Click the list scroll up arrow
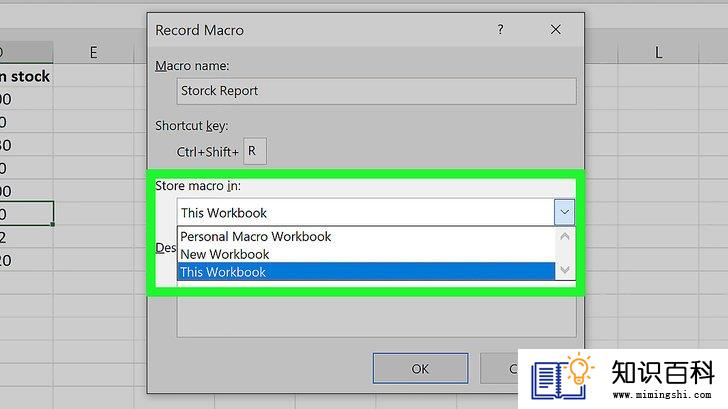728x409 pixels. [565, 237]
